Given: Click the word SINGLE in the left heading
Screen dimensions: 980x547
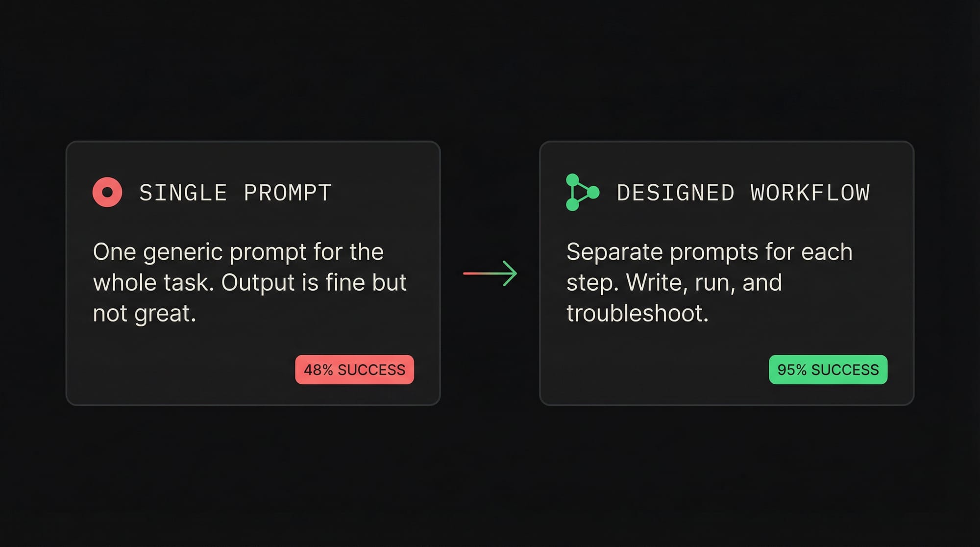Looking at the screenshot, I should pos(183,193).
